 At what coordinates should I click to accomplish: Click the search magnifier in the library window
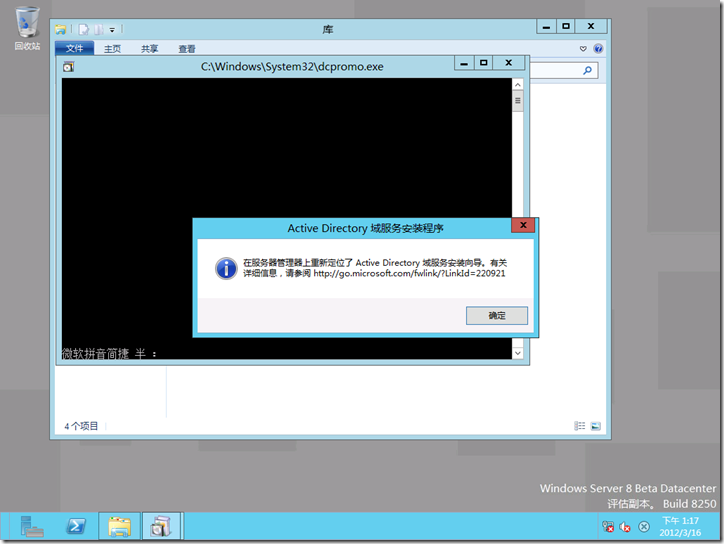587,70
